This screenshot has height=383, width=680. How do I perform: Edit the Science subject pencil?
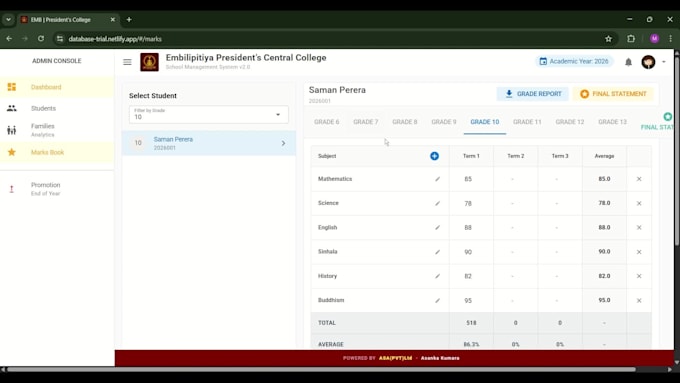[x=437, y=203]
